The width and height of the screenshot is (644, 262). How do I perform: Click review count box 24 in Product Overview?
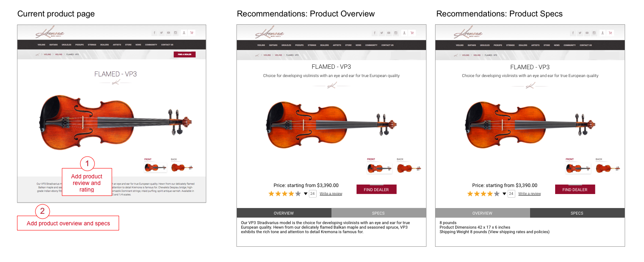313,194
